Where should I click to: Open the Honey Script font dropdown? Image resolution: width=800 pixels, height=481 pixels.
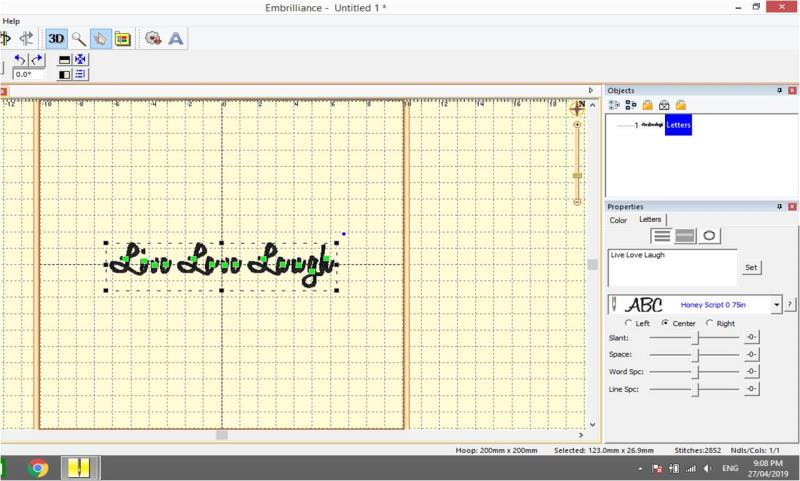coord(694,305)
